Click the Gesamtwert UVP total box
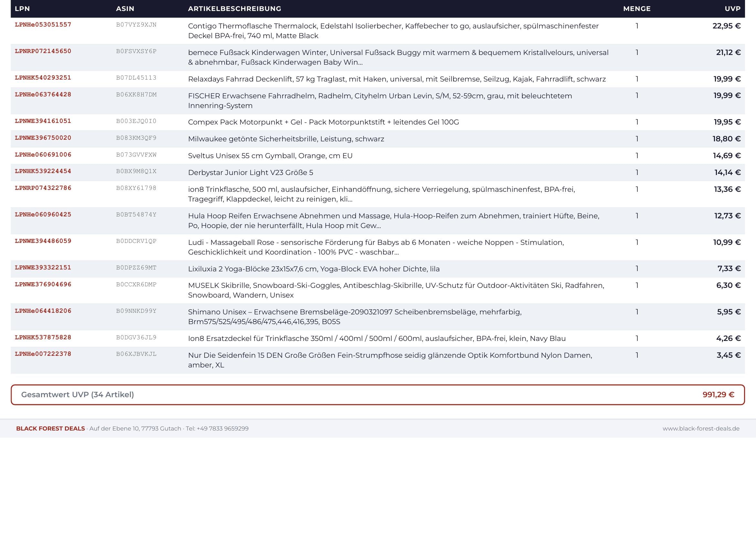756x535 pixels. [x=378, y=395]
